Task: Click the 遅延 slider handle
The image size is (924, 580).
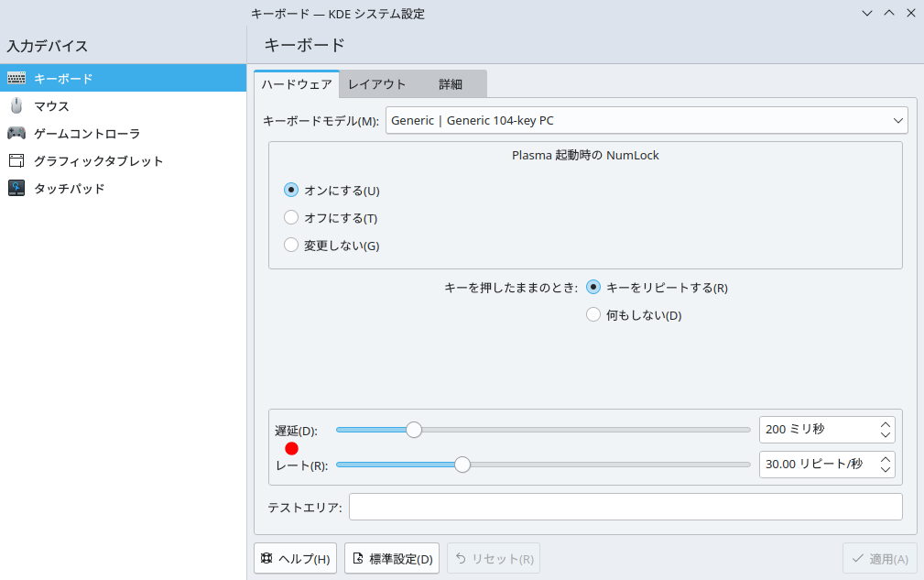Action: pyautogui.click(x=414, y=430)
